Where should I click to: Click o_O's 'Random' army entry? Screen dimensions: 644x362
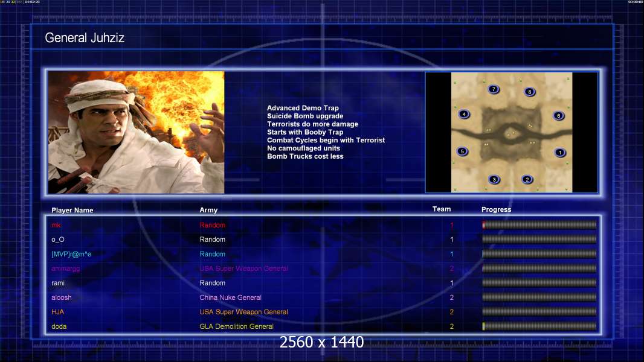[212, 240]
